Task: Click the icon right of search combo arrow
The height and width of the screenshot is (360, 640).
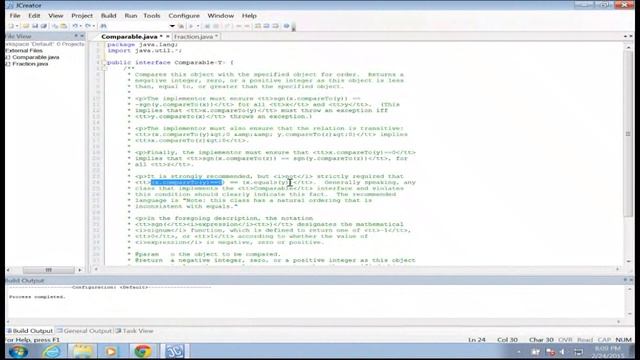Action: [x=181, y=26]
